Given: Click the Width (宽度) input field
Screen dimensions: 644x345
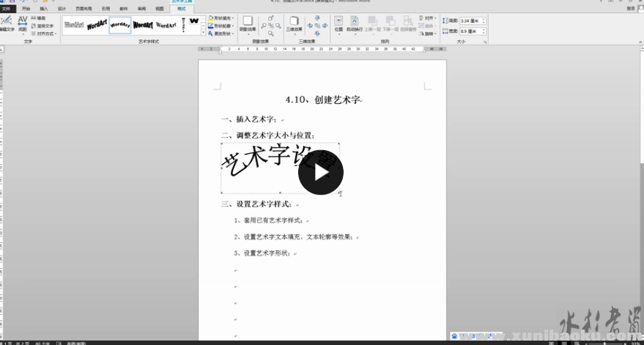Looking at the screenshot, I should click(x=471, y=31).
